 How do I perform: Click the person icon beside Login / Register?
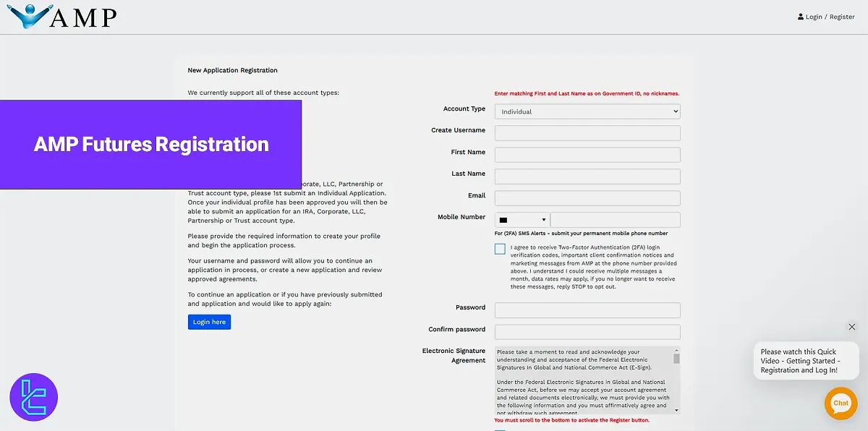point(800,16)
